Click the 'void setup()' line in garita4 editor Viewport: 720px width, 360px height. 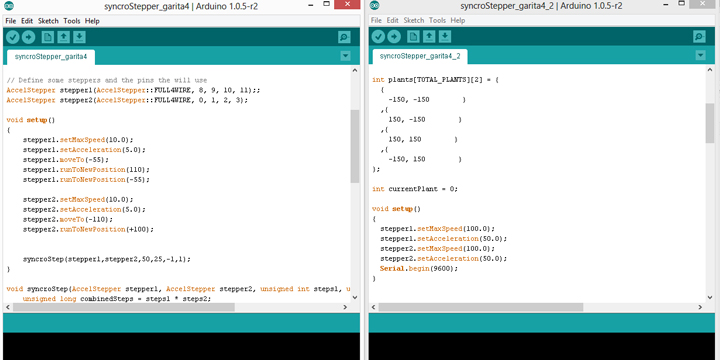[x=31, y=120]
